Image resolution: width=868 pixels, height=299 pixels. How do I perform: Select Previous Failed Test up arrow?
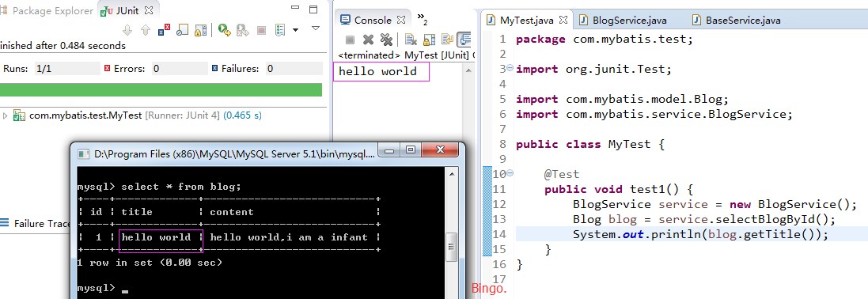146,29
